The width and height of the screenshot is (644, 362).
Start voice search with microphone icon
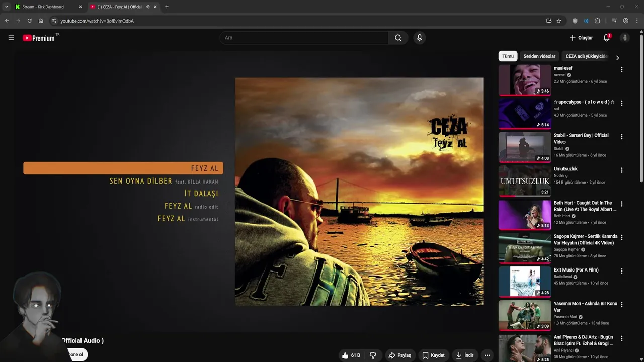pos(420,38)
